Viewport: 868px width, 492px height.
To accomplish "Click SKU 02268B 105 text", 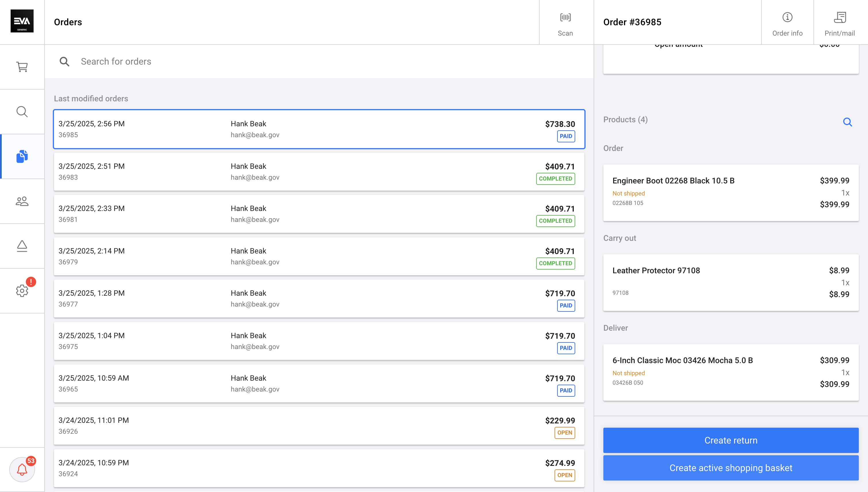I will 628,203.
